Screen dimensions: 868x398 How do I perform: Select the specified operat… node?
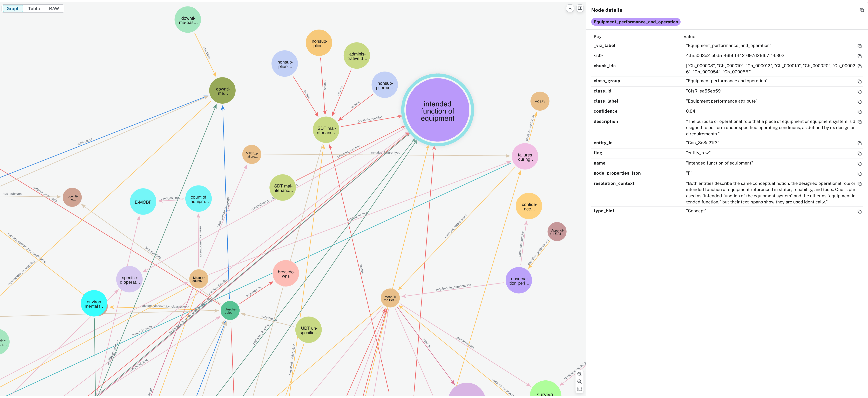point(129,279)
